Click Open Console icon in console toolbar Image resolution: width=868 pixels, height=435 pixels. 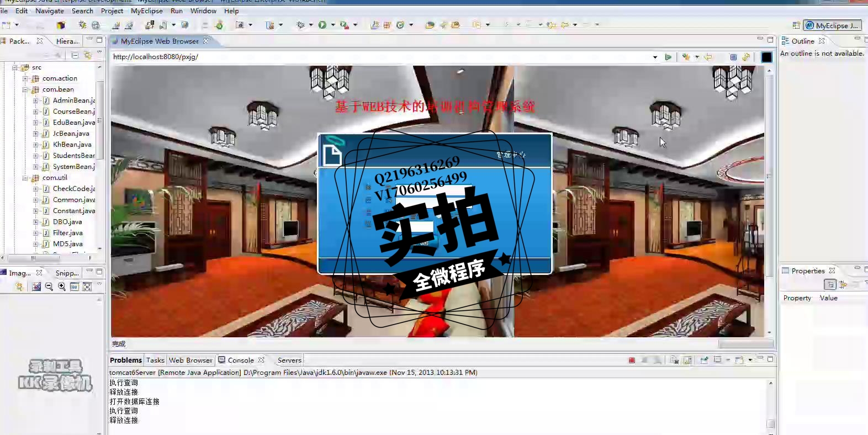(739, 360)
